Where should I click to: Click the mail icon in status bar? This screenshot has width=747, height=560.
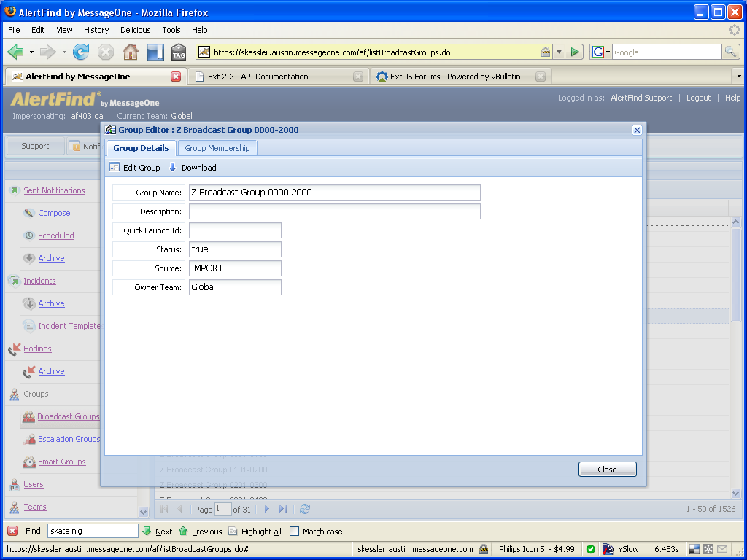click(x=722, y=549)
